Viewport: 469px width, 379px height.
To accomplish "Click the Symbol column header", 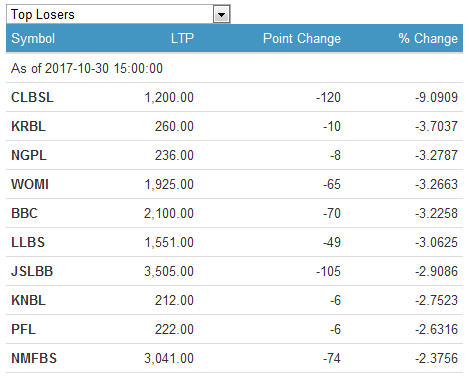I will pos(33,38).
